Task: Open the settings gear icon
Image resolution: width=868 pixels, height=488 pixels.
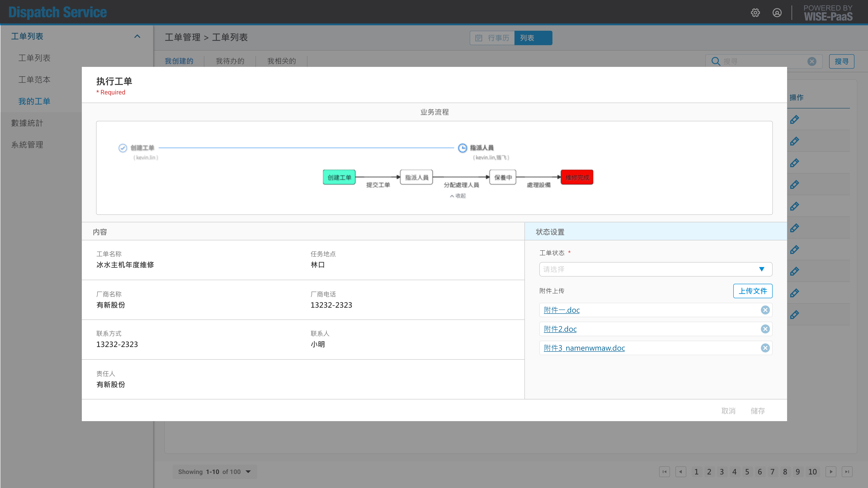Action: click(755, 13)
